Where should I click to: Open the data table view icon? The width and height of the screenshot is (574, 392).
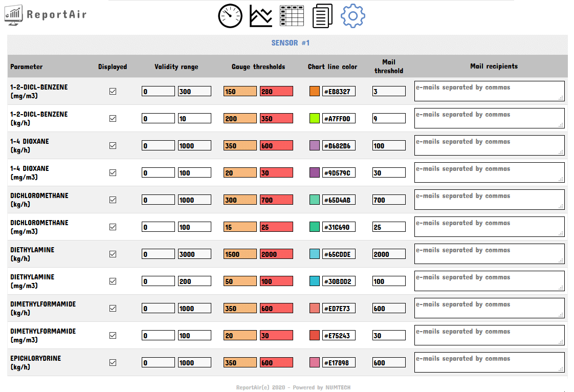click(292, 16)
